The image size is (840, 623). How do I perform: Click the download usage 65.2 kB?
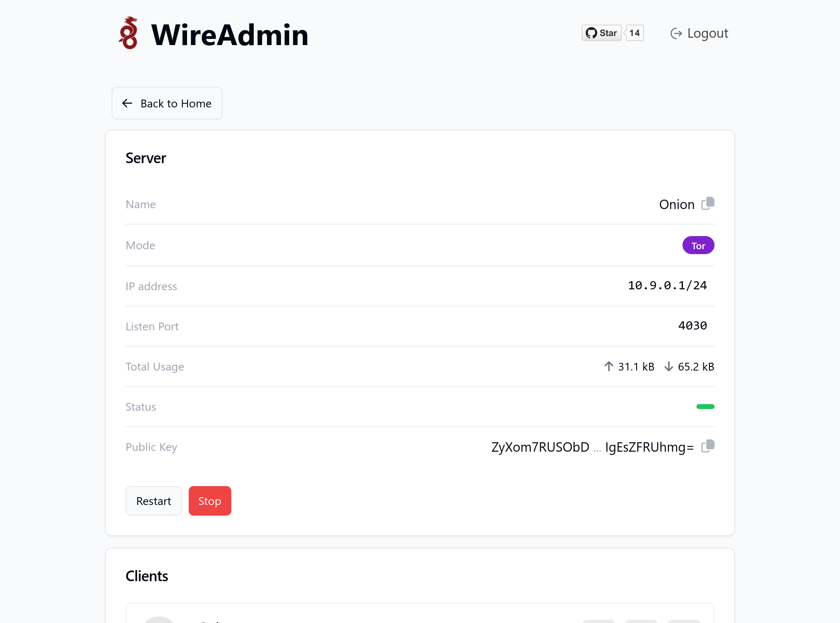(x=690, y=366)
